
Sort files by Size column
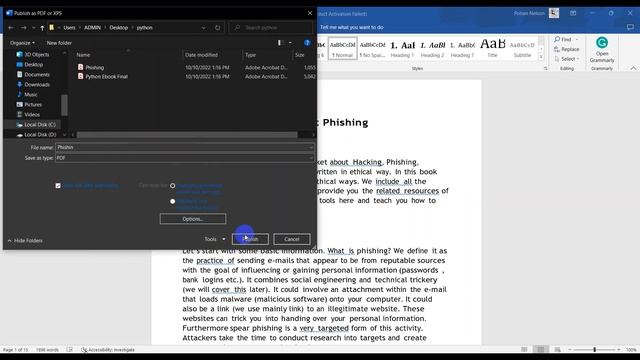tap(300, 55)
